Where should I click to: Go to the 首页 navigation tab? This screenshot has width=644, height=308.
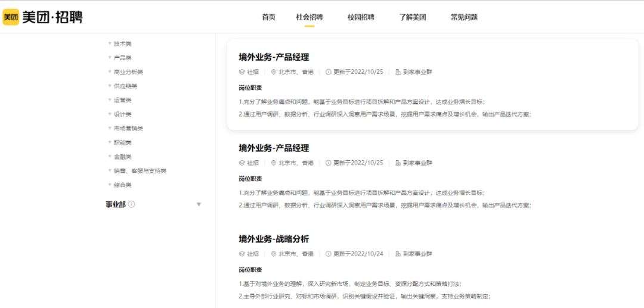click(269, 17)
